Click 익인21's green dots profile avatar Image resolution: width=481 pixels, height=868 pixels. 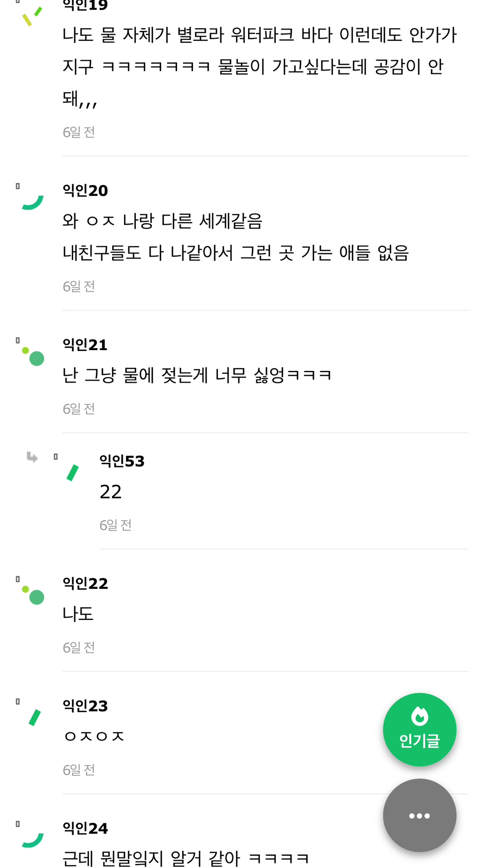point(33,356)
